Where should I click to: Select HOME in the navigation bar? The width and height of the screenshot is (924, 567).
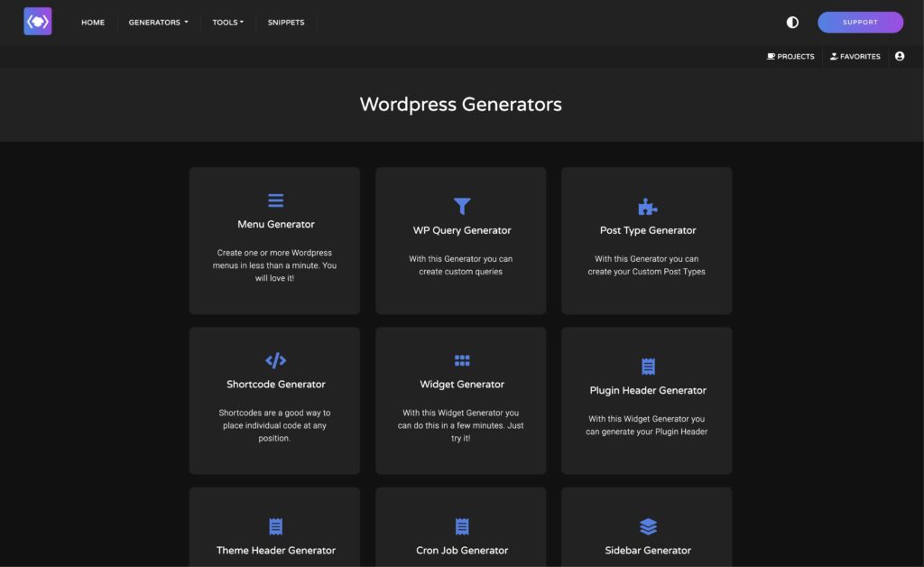pyautogui.click(x=92, y=22)
